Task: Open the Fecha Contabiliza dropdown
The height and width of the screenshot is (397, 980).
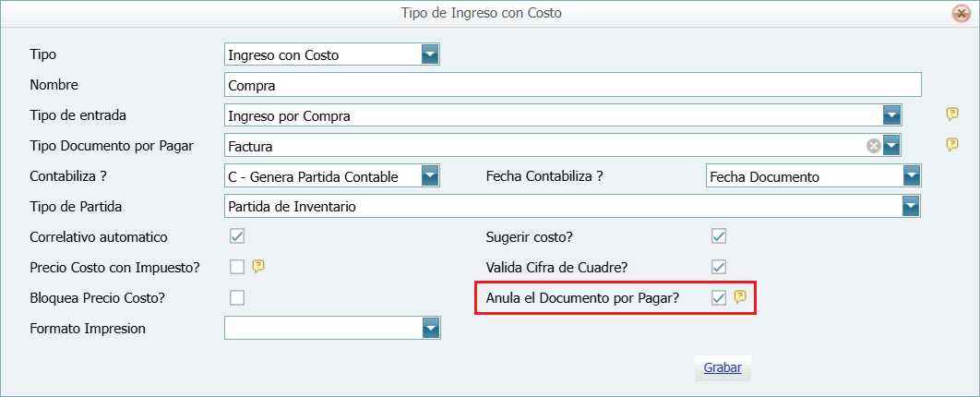Action: 912,176
